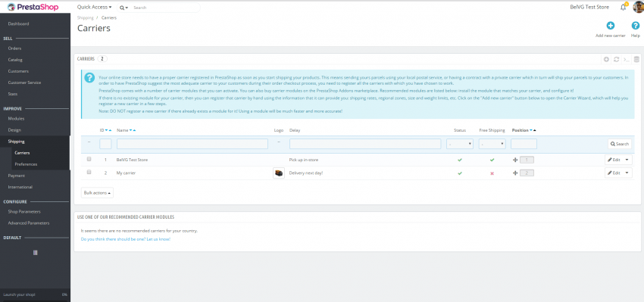Select the My carrier row checkbox
This screenshot has width=644, height=302.
[x=89, y=173]
